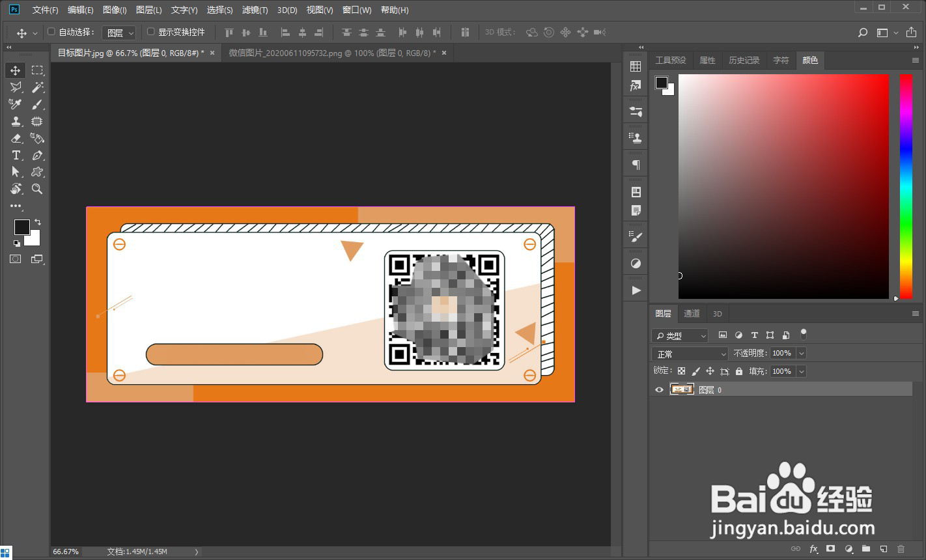This screenshot has height=560, width=926.
Task: Toggle type layer filter icon
Action: coord(754,335)
